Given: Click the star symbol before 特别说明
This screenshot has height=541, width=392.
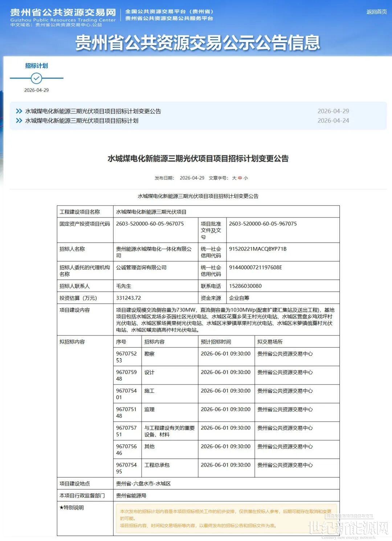Looking at the screenshot, I should tap(62, 508).
